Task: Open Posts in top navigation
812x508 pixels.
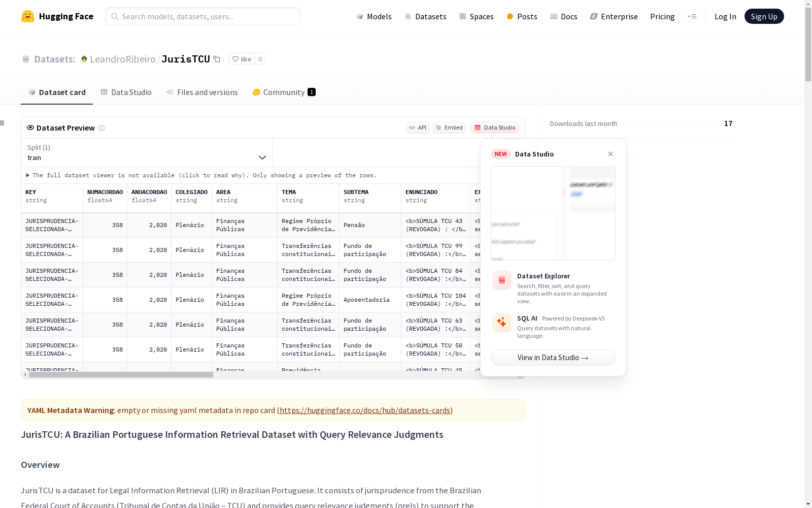Action: point(522,16)
